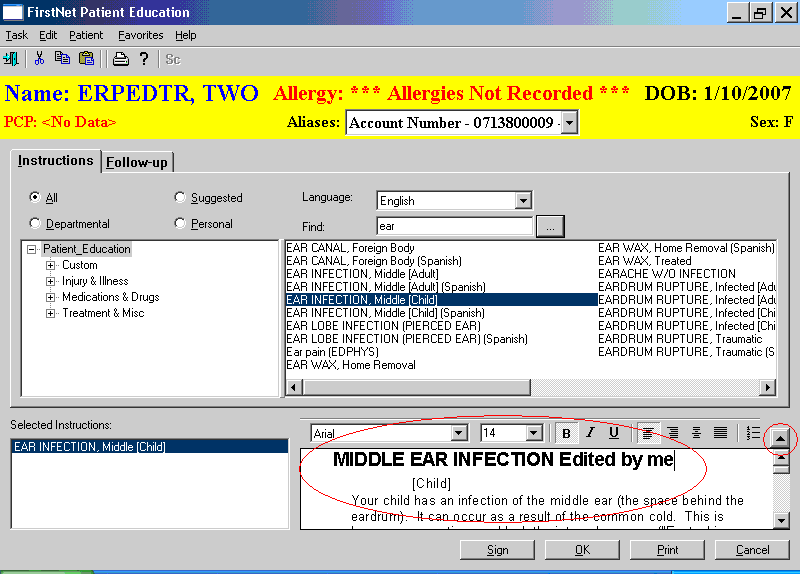800x574 pixels.
Task: Select the Departmental radio button
Action: (x=36, y=224)
